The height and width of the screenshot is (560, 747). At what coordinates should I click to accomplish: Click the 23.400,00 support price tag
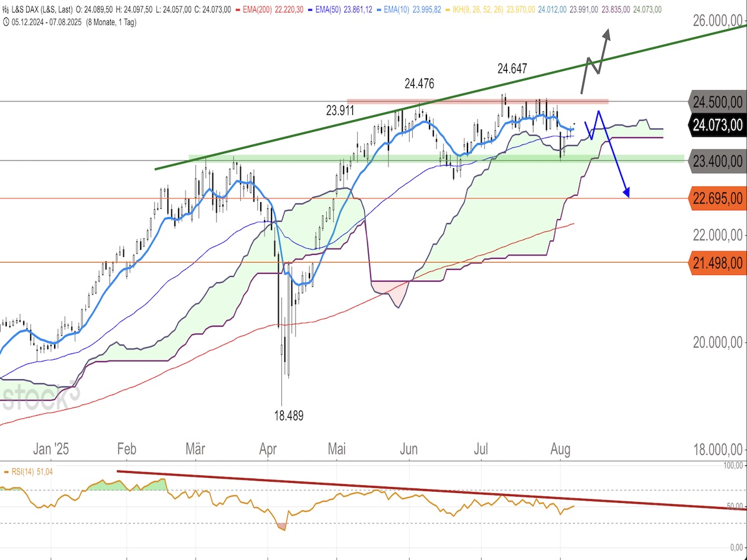(x=717, y=161)
